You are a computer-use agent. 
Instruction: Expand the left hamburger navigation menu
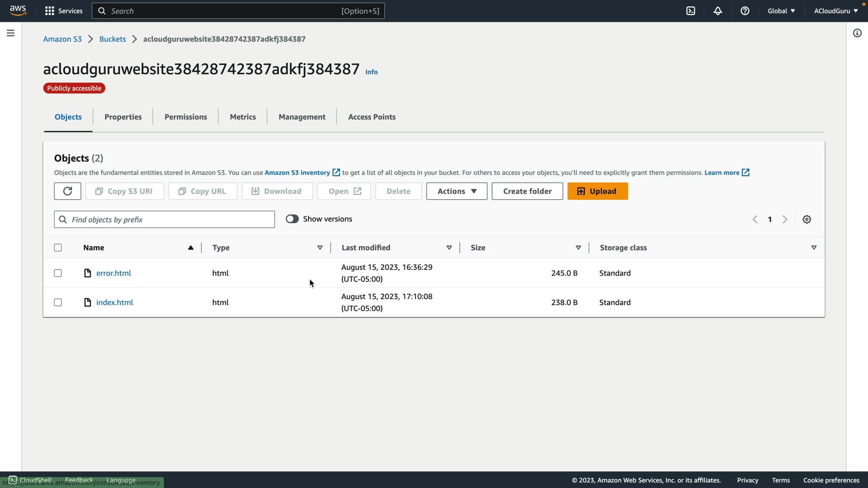[x=10, y=33]
